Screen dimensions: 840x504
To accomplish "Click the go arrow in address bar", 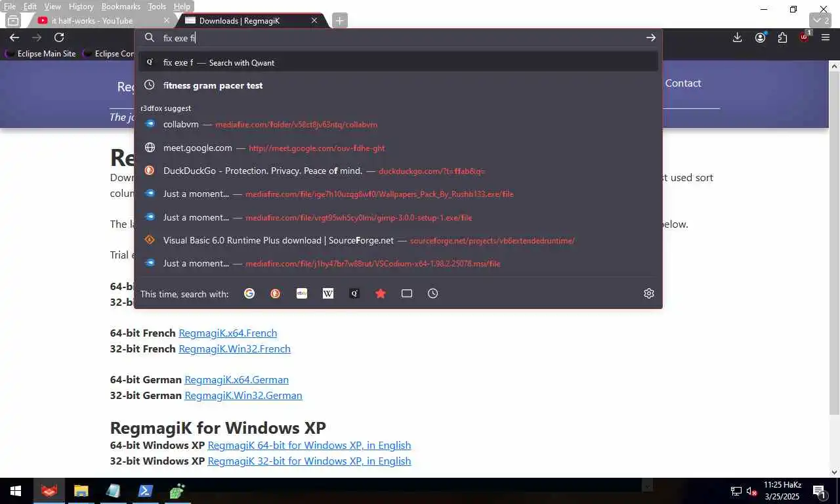I will point(650,37).
